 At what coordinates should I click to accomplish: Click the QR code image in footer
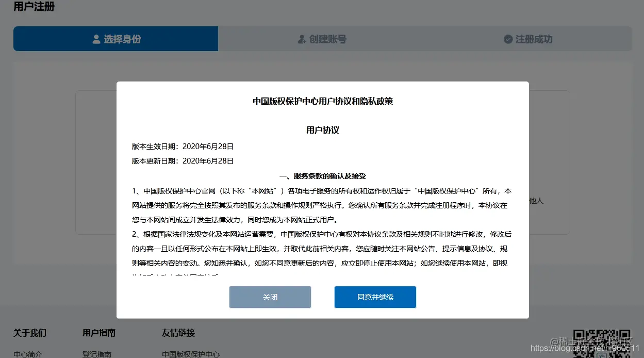[602, 344]
